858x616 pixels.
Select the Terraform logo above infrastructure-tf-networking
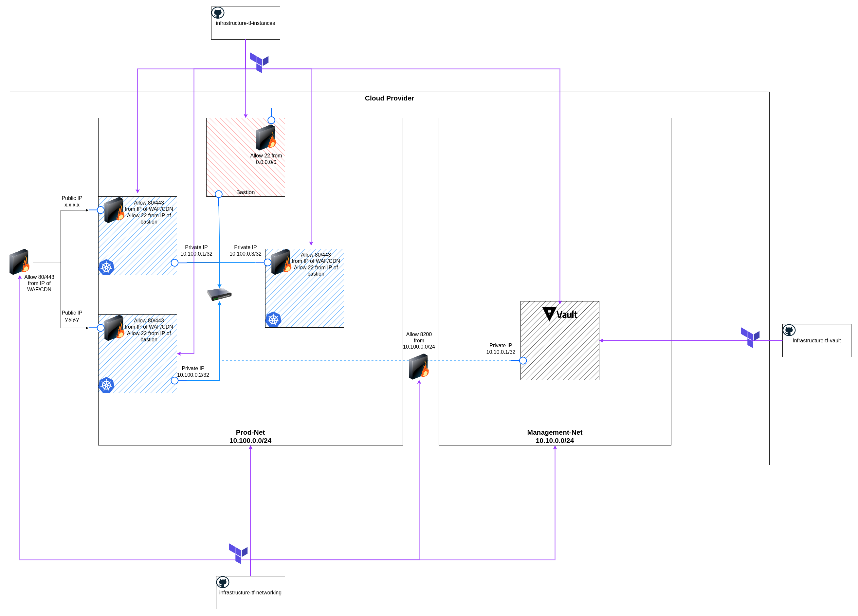coord(238,553)
